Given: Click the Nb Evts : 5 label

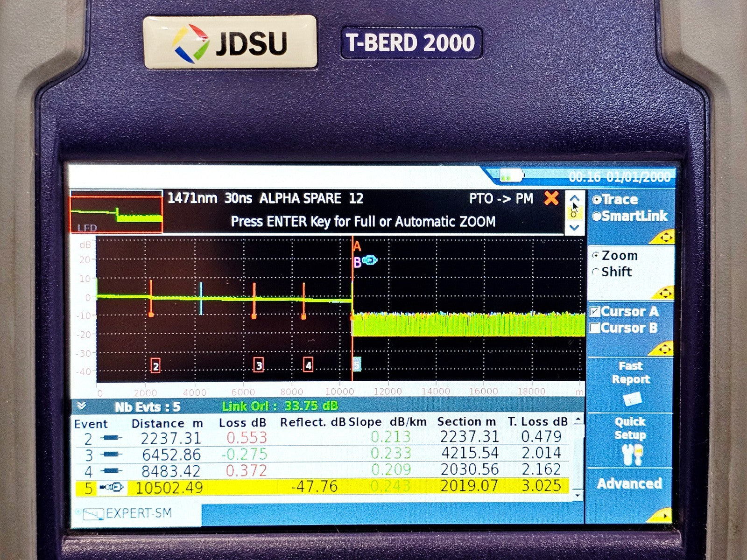Looking at the screenshot, I should click(148, 407).
